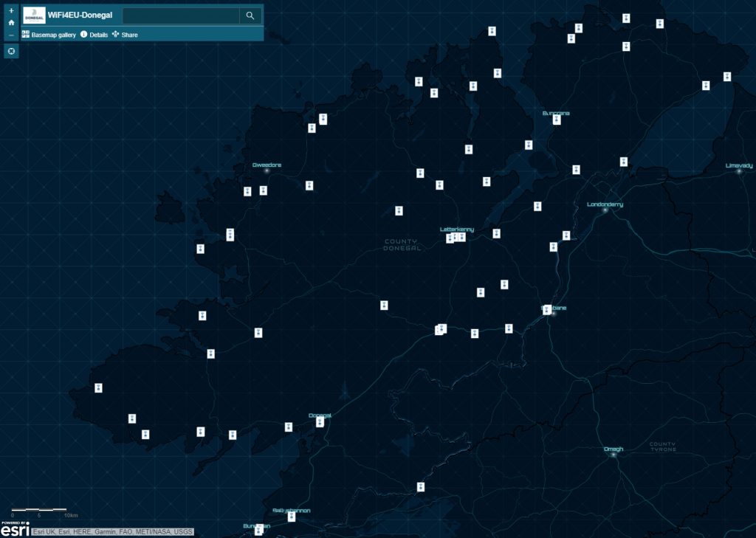Click the Londonderry city label on map
756x538 pixels.
click(x=605, y=204)
